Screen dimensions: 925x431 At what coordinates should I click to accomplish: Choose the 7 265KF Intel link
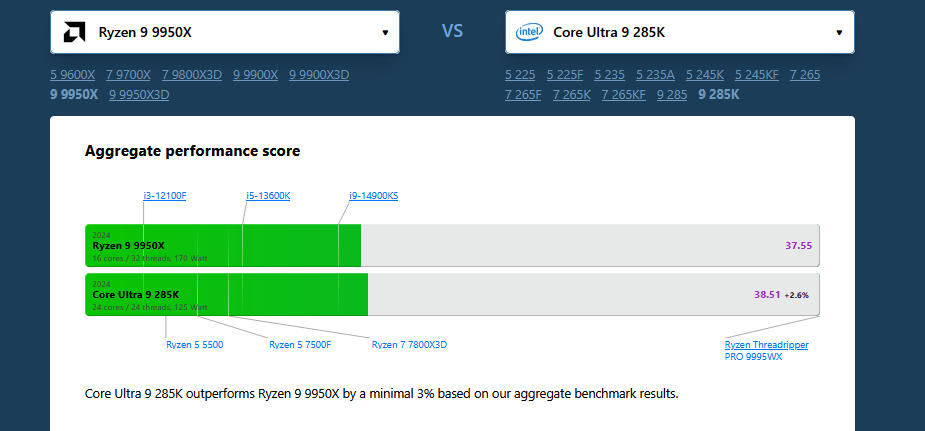click(x=624, y=94)
